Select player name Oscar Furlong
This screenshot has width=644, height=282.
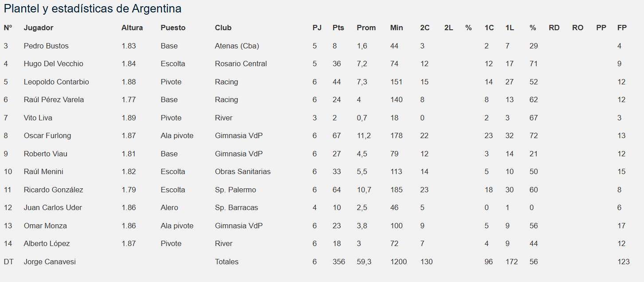(x=47, y=135)
